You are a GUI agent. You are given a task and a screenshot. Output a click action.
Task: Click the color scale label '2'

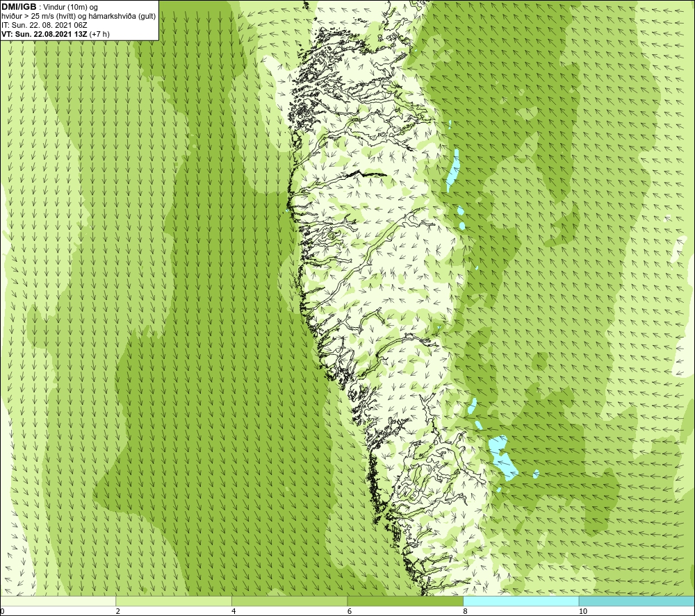[118, 612]
